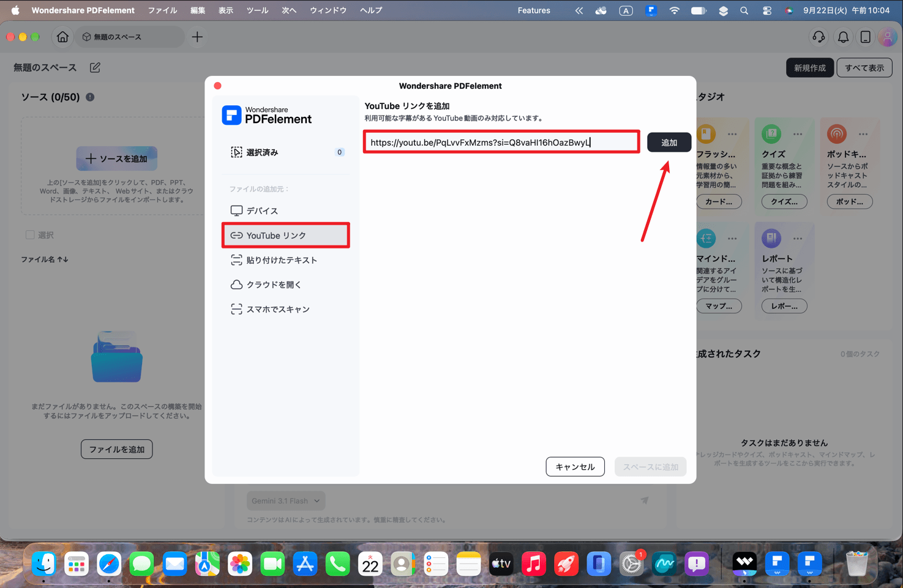Click the Wi-Fi icon in menu bar
903x588 pixels.
coord(674,10)
